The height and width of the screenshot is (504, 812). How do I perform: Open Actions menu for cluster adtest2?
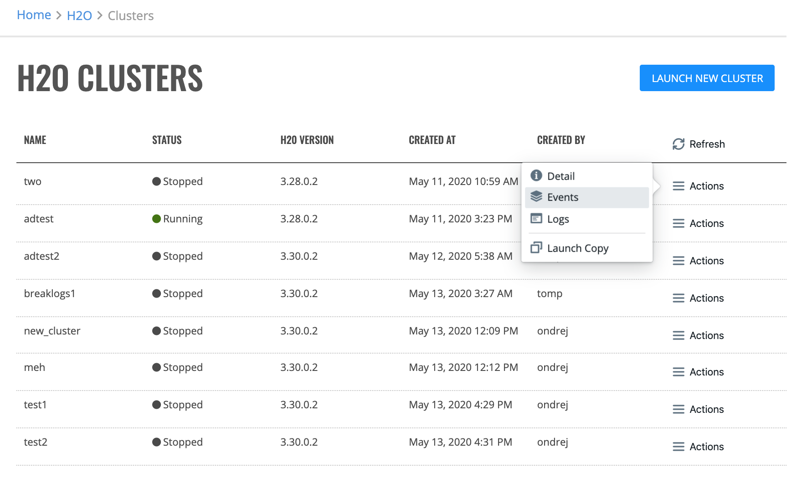[x=698, y=261]
